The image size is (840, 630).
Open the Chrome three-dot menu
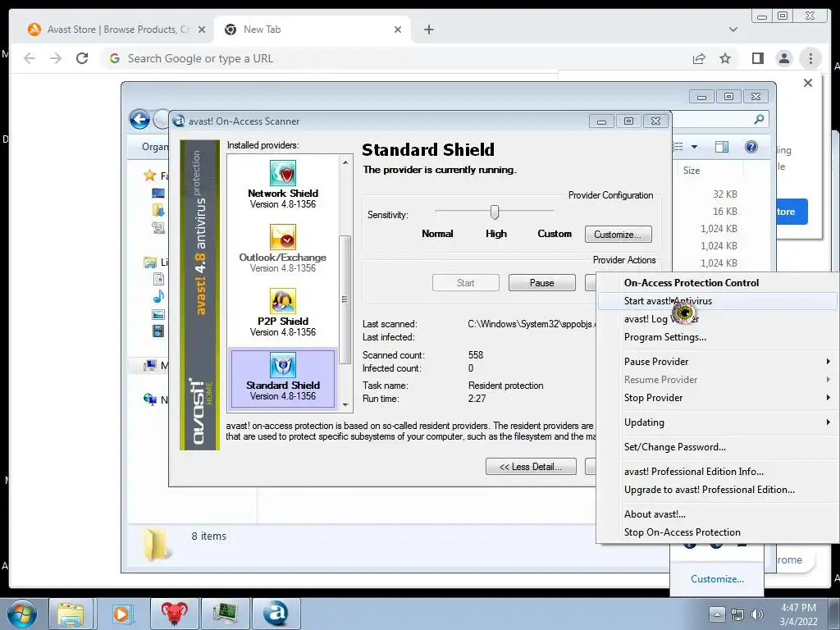[810, 58]
